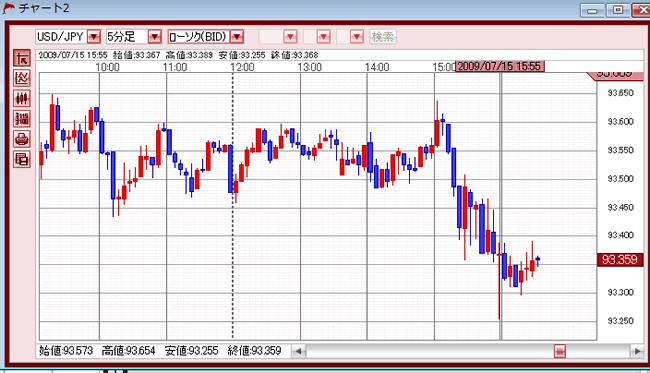The height and width of the screenshot is (373, 650).
Task: Click the 2009/07/15 15:55 crosshair date label
Action: 500,66
